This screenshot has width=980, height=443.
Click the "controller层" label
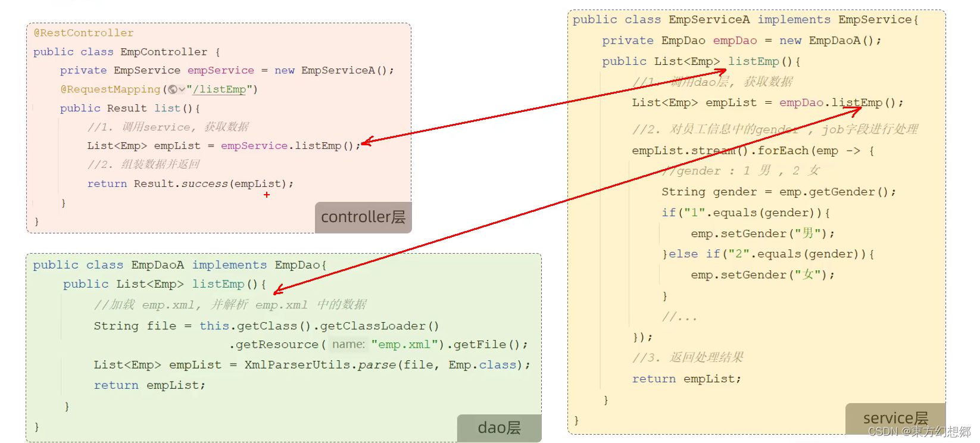pyautogui.click(x=363, y=217)
